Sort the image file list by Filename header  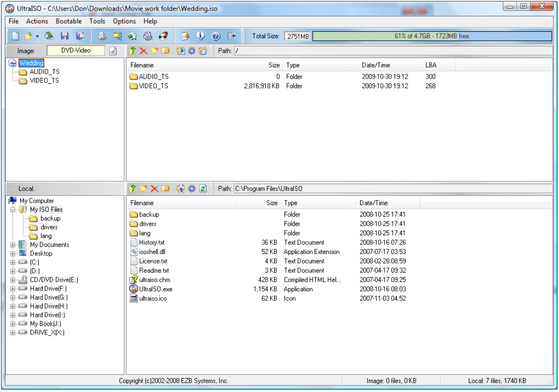point(183,65)
